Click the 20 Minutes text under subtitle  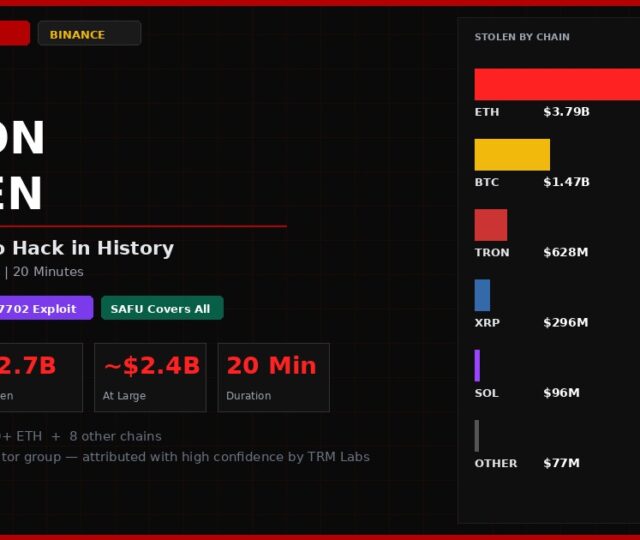tap(48, 272)
